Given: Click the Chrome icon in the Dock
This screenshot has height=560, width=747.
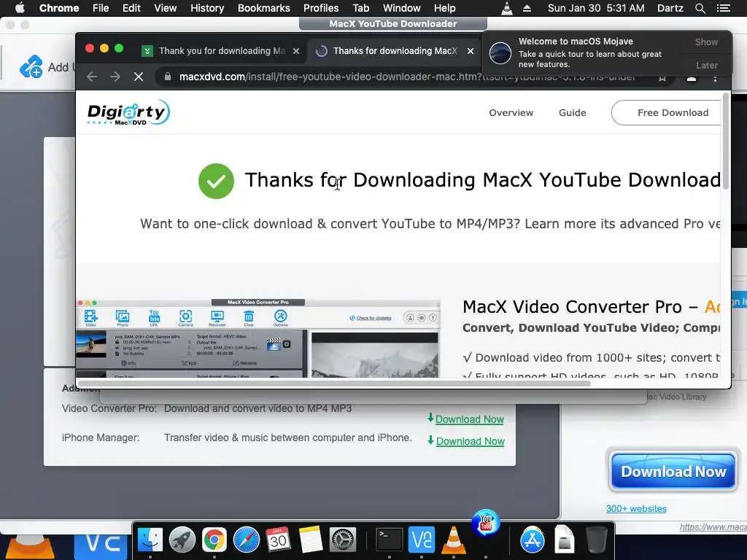Looking at the screenshot, I should pyautogui.click(x=214, y=540).
